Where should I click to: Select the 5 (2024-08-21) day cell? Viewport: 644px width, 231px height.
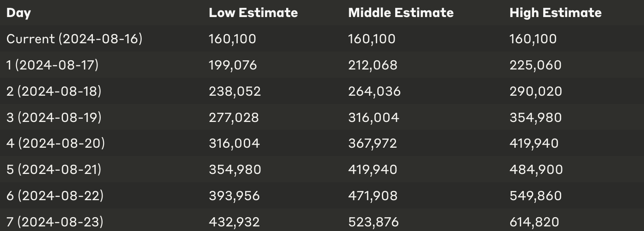[x=54, y=170]
